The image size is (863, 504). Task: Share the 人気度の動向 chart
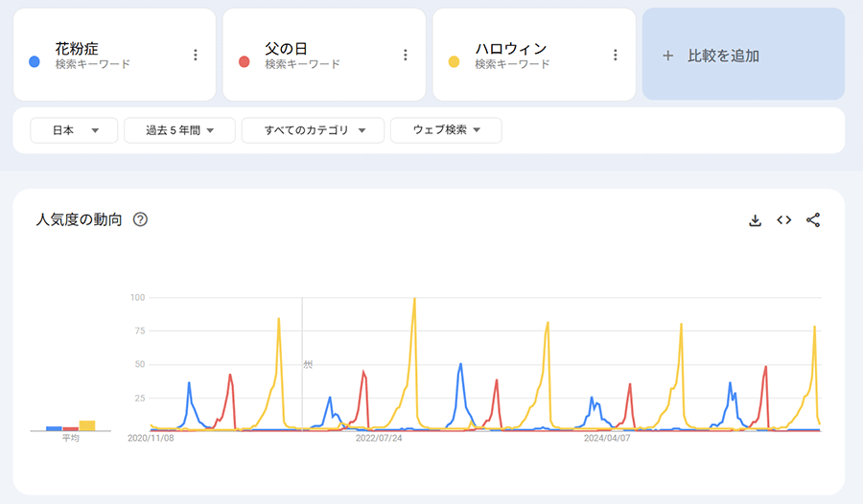click(x=813, y=220)
